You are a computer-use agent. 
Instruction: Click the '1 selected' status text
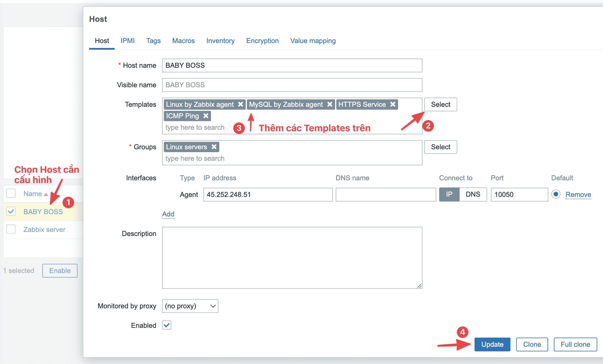click(x=19, y=271)
